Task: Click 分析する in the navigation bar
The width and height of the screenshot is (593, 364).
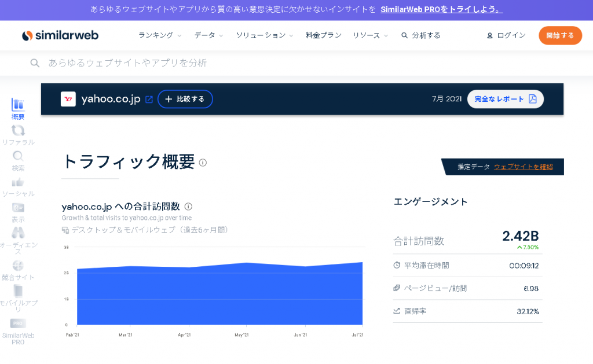Action: coord(421,35)
